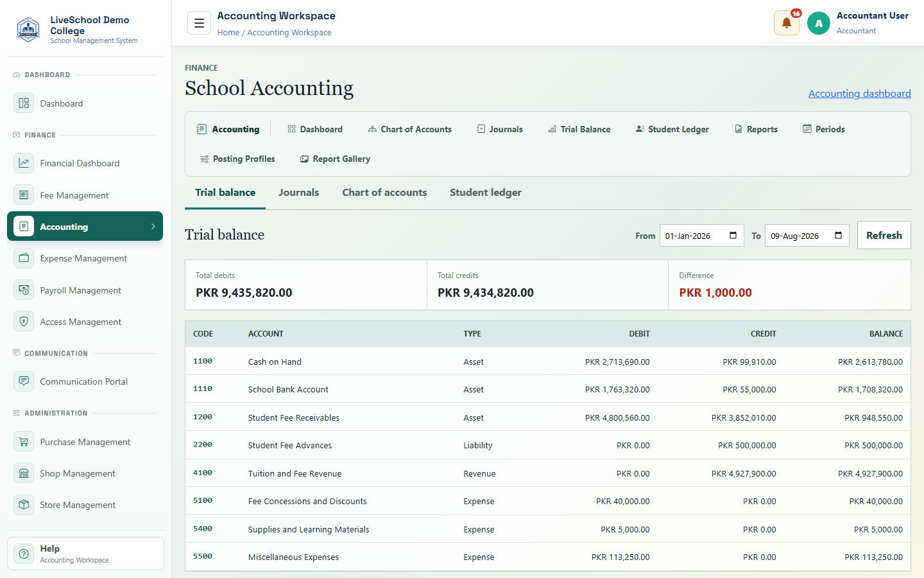This screenshot has width=924, height=578.
Task: Click balance value PKR 2,613,780.00
Action: click(870, 362)
